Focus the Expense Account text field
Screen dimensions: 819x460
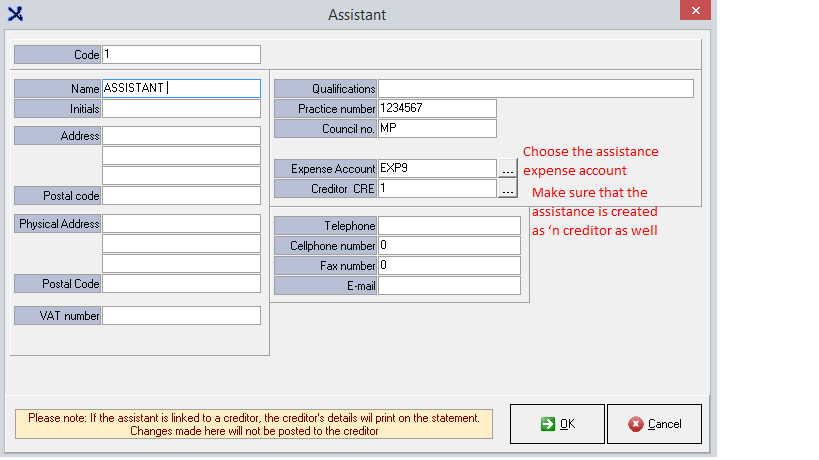tap(437, 168)
